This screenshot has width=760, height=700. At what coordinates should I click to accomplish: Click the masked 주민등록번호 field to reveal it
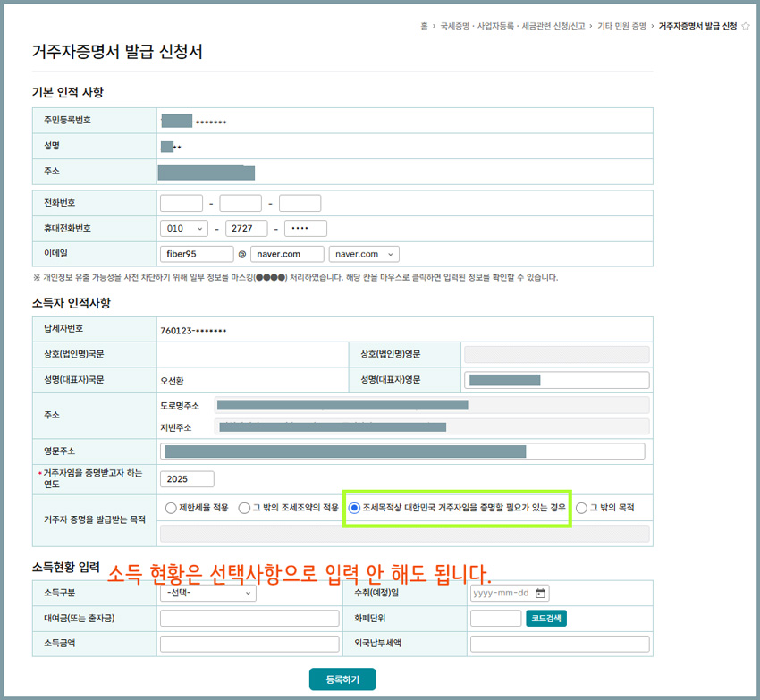click(x=192, y=120)
